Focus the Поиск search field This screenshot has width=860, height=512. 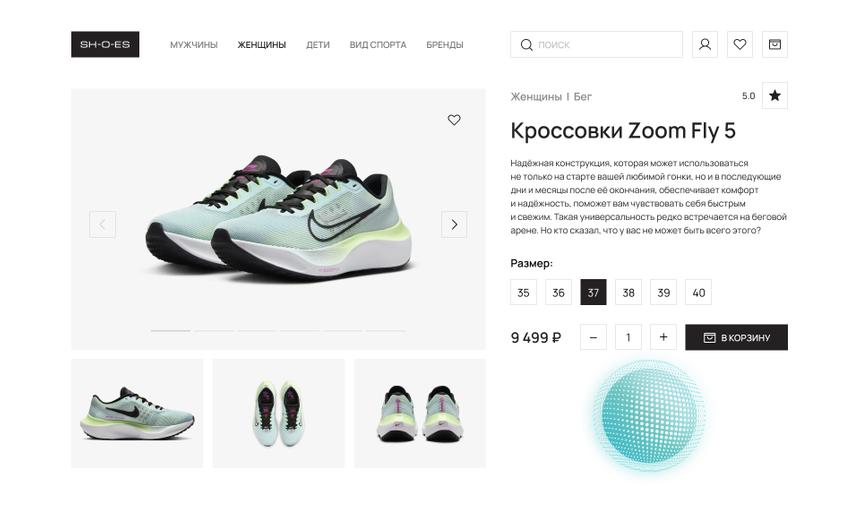pyautogui.click(x=597, y=44)
